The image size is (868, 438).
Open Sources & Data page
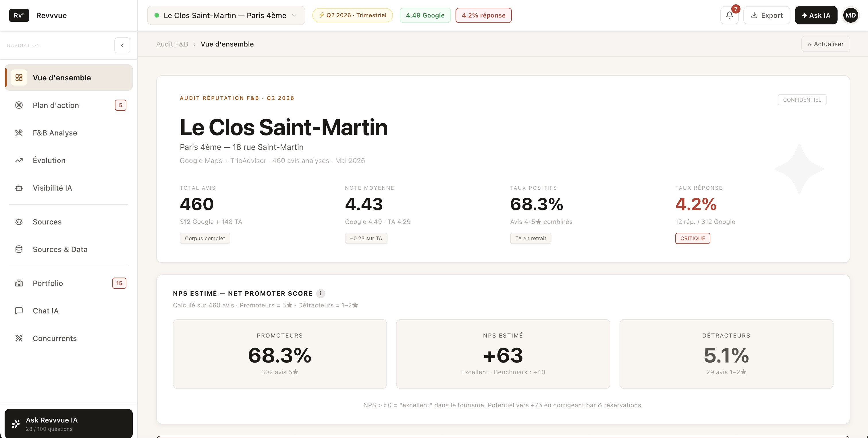click(69, 249)
